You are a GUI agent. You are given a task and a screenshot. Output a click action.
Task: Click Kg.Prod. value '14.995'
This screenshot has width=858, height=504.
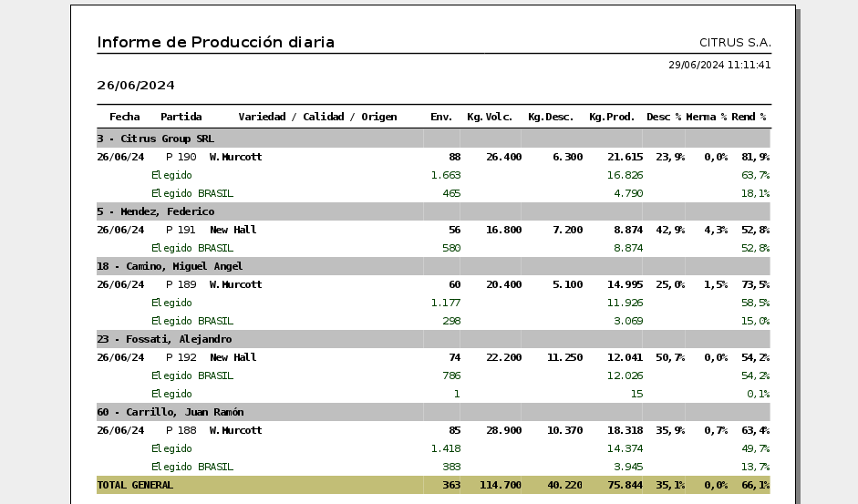coord(625,284)
